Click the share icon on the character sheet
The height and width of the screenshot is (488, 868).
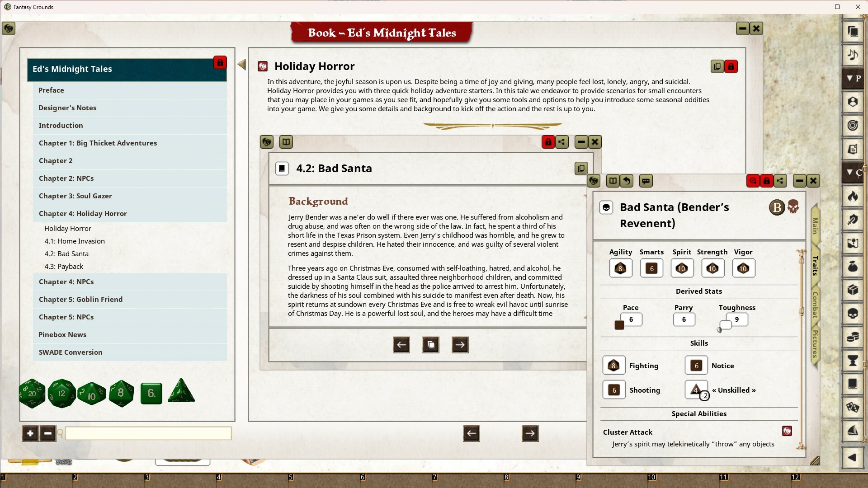(781, 180)
